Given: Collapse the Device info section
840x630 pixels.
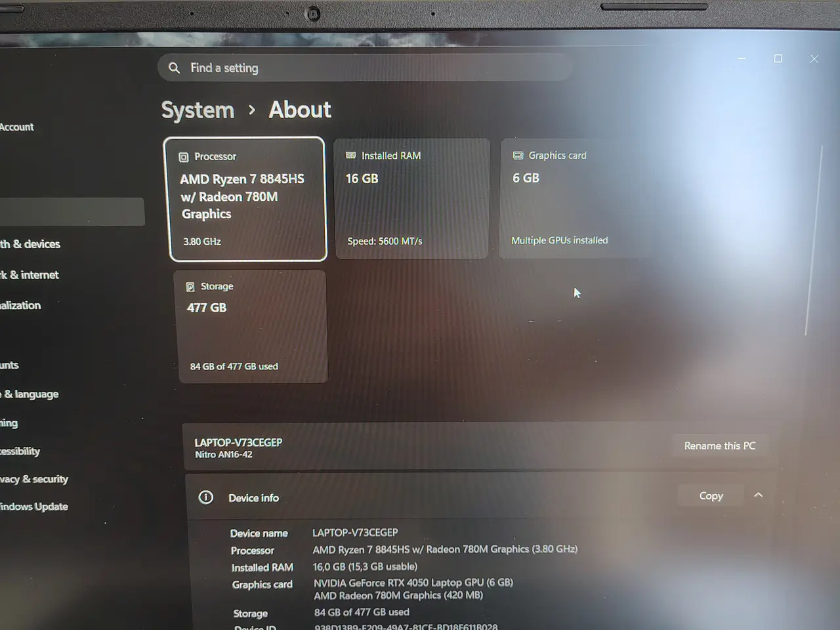Looking at the screenshot, I should point(758,495).
